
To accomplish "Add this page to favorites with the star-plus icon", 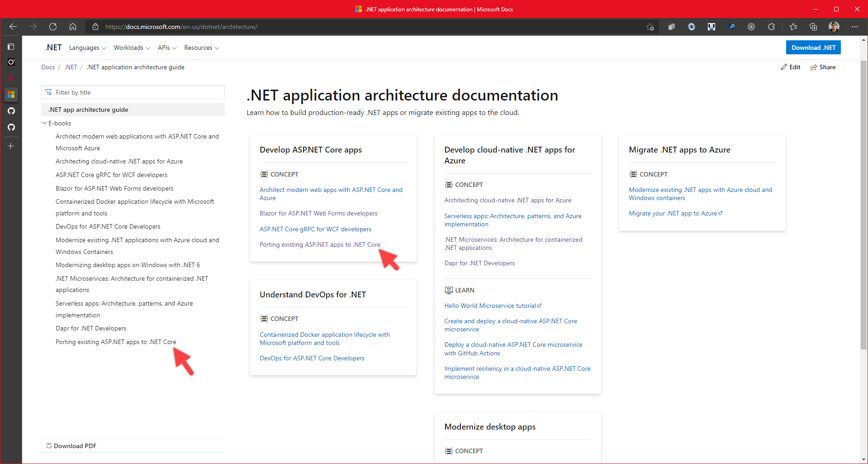I will 650,27.
